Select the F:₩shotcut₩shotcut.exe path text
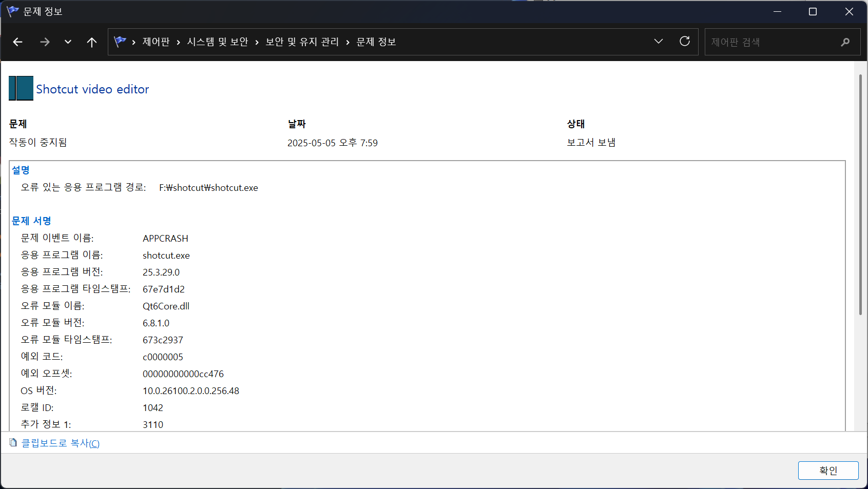Screen dimensions: 868x489 click(x=208, y=188)
